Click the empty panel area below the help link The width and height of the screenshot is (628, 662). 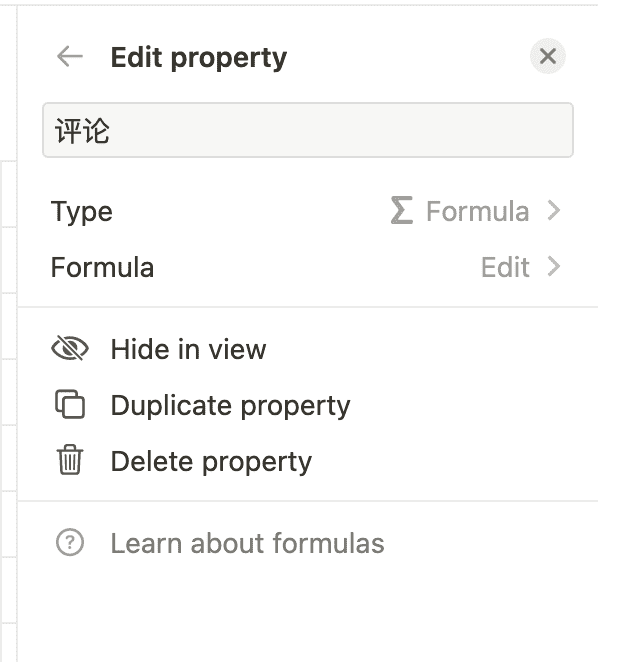point(307,610)
